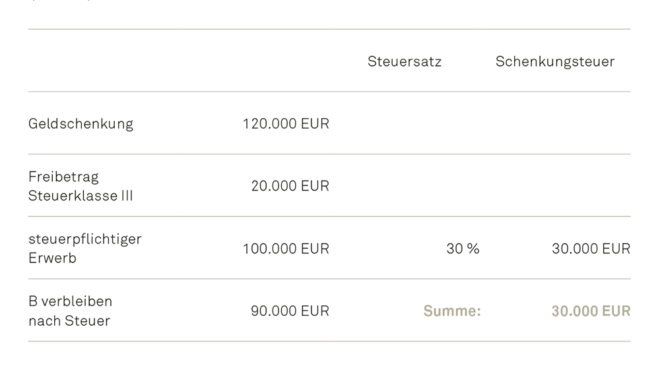Viewport: 660px width, 370px height.
Task: Click the 30 % tax rate
Action: [x=463, y=249]
